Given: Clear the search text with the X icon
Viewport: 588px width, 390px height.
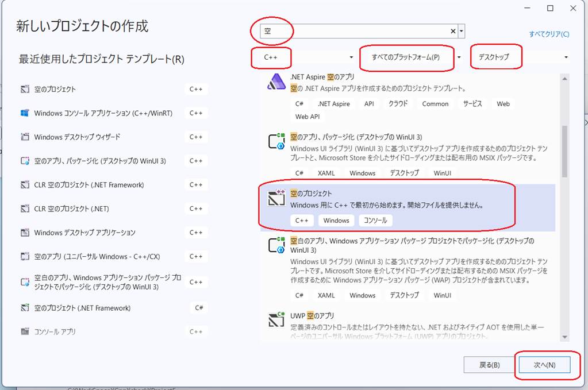Looking at the screenshot, I should pos(453,31).
